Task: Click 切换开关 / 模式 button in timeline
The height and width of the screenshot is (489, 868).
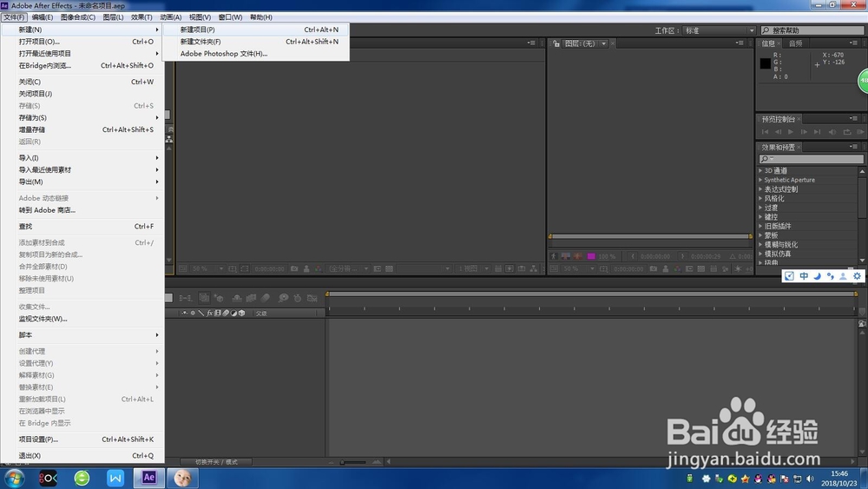Action: click(x=216, y=462)
